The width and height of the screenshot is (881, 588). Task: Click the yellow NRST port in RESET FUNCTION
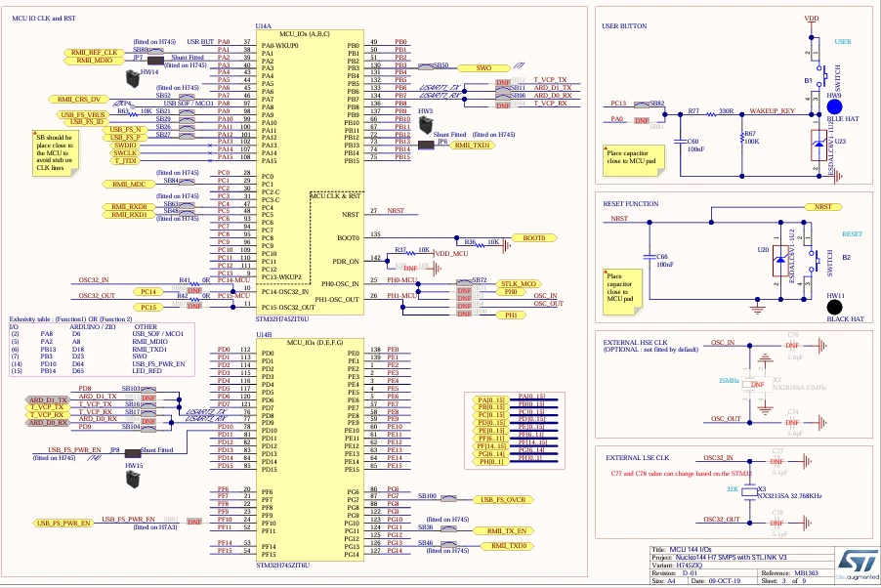tap(823, 207)
